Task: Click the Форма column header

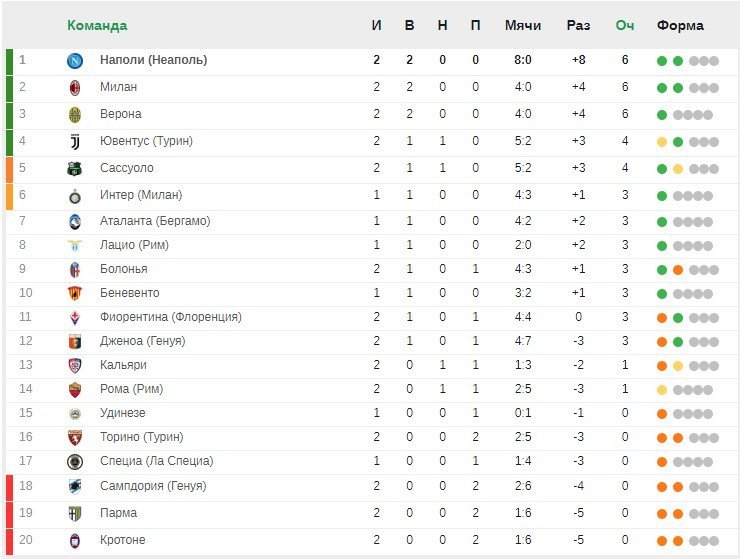Action: [x=680, y=25]
